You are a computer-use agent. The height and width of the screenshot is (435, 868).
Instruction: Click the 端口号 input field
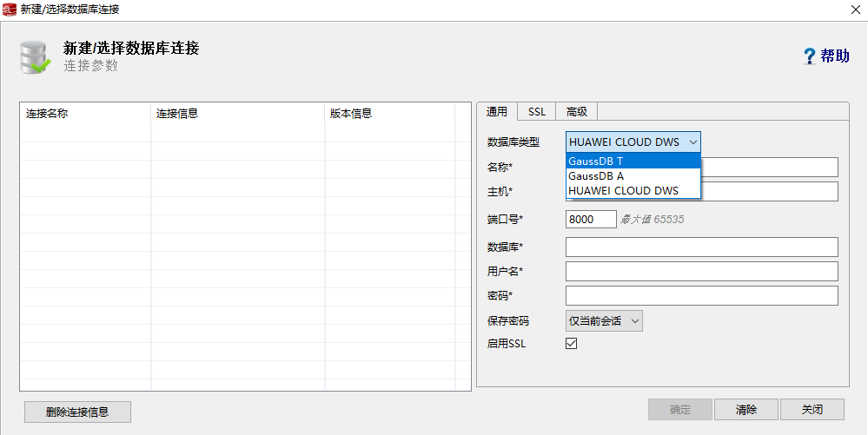tap(591, 220)
